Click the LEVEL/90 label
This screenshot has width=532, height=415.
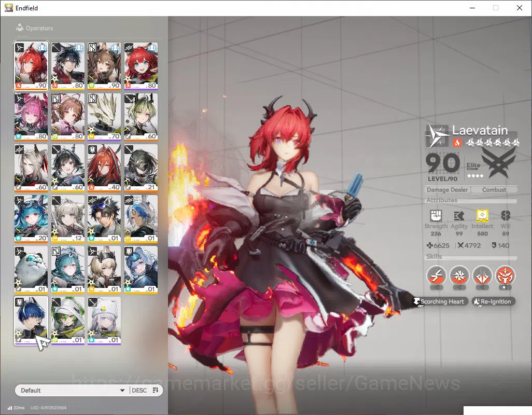(442, 178)
